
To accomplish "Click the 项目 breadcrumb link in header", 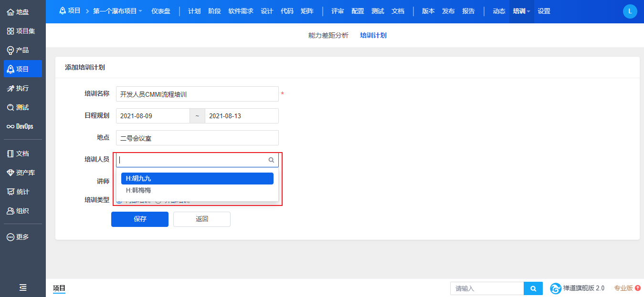I will [74, 10].
